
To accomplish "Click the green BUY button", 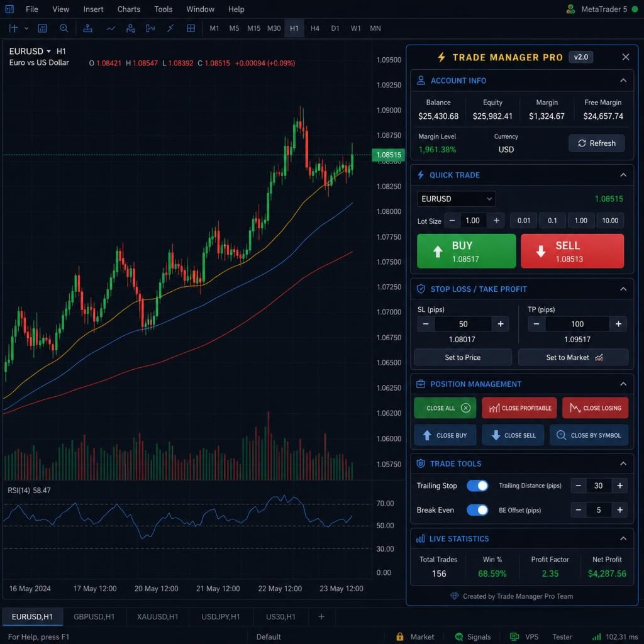I will click(x=466, y=251).
